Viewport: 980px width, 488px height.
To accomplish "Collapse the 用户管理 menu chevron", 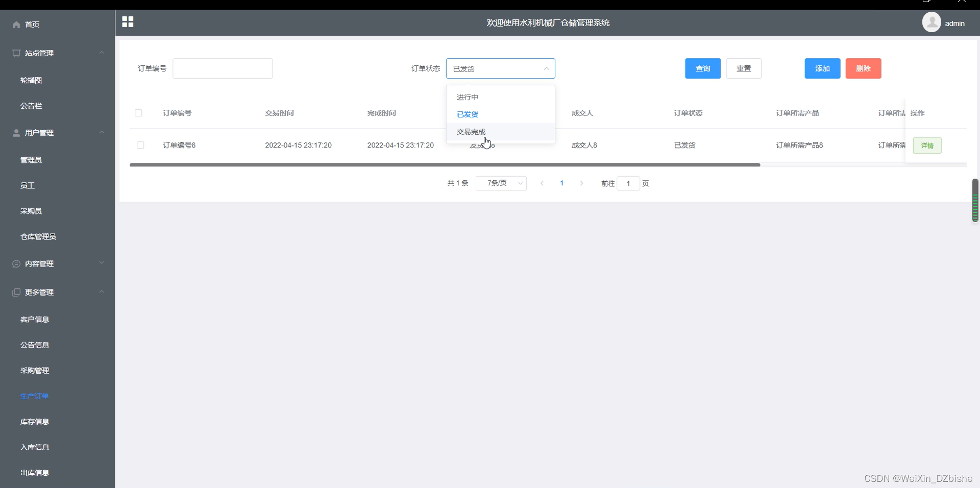I will 102,132.
